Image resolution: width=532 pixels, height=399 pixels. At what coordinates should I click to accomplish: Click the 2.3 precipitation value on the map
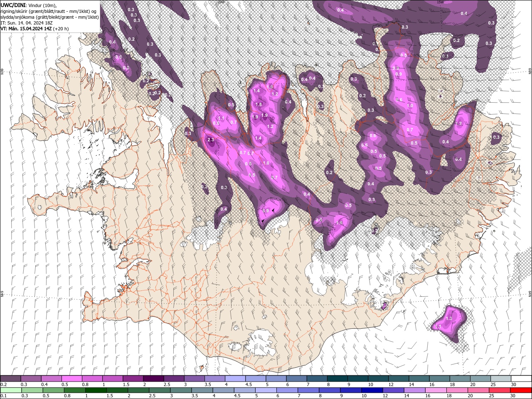click(210, 140)
